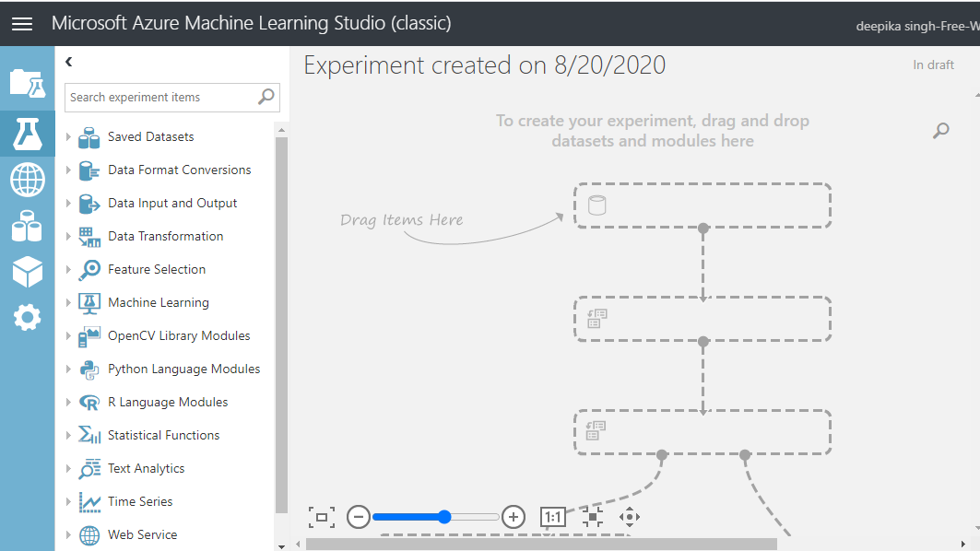Click the palette scroll-down arrow
This screenshot has width=980, height=551.
281,546
